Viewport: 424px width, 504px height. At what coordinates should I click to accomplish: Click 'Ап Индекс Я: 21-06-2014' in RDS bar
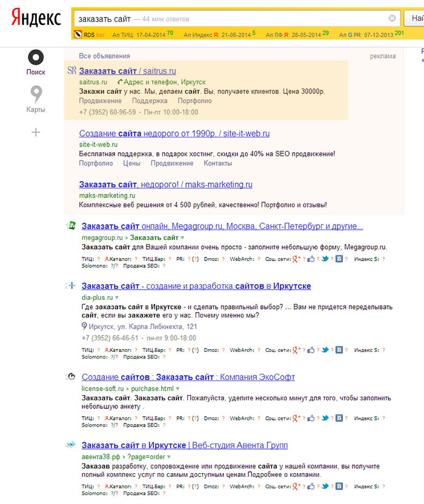(217, 35)
